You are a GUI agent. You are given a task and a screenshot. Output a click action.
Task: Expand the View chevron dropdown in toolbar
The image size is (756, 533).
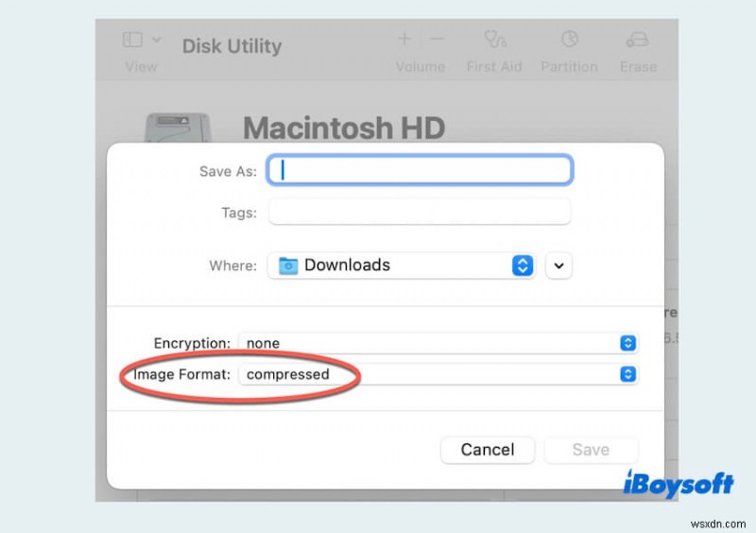point(156,39)
